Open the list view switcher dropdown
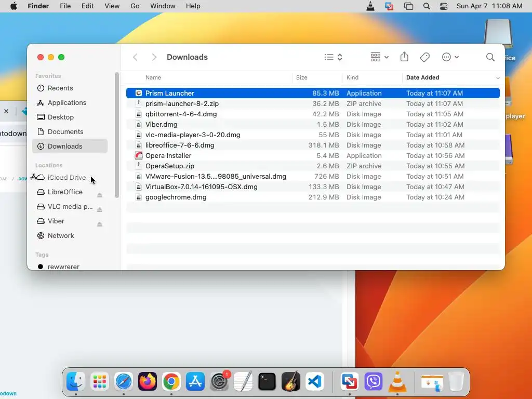 click(x=333, y=57)
